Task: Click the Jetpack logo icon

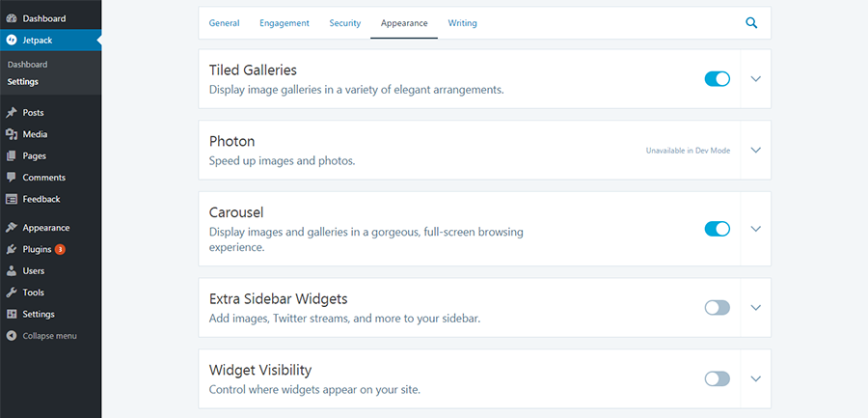Action: point(11,40)
